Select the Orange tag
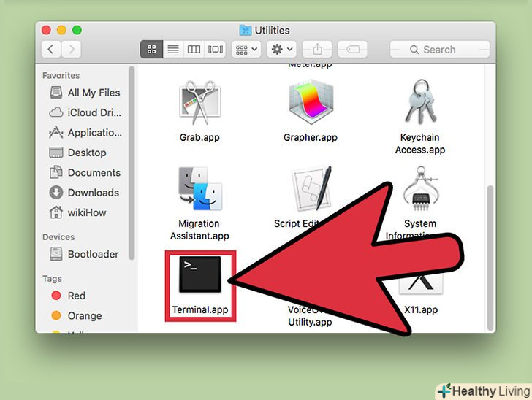Screen dimensions: 532x400 pyautogui.click(x=77, y=315)
